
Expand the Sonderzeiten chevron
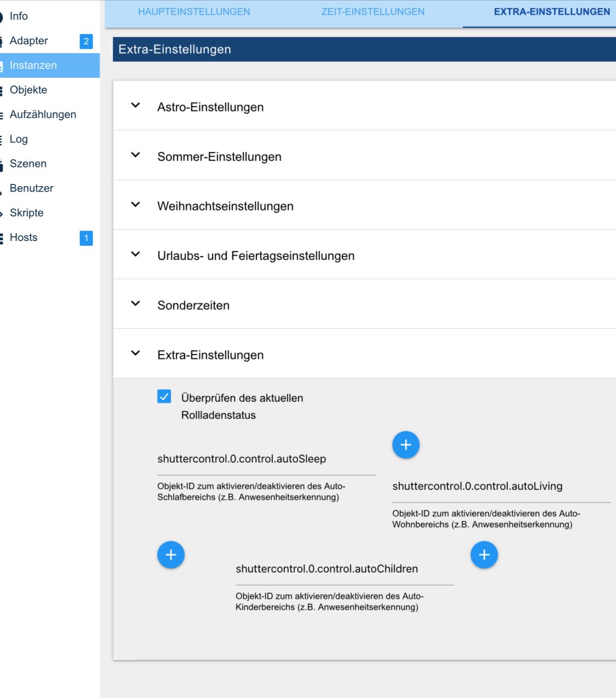click(x=136, y=304)
